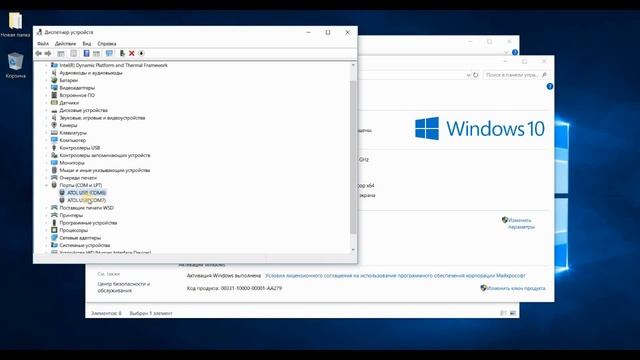Toggle the console tree toolbar icon
This screenshot has height=360, width=640.
[x=61, y=53]
